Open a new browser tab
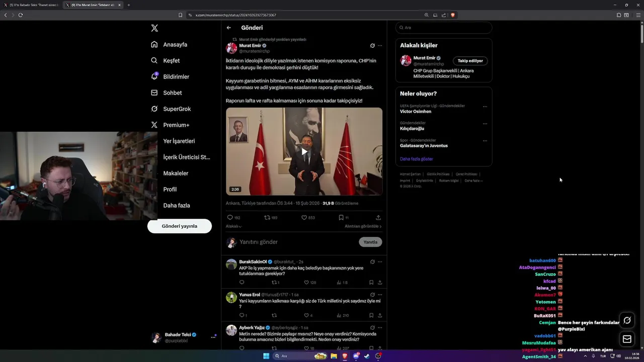Viewport: 644px width, 362px height. tap(128, 5)
